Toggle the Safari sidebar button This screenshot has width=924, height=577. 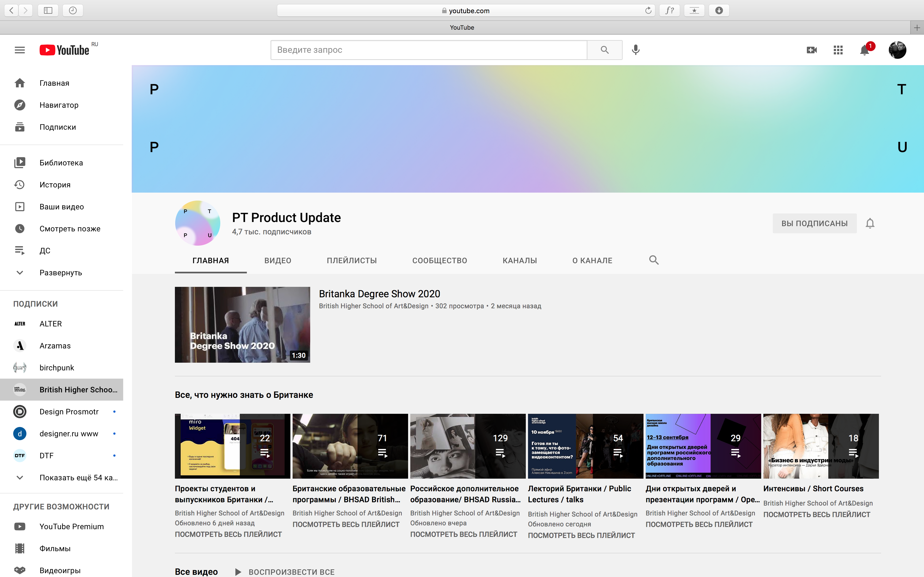point(48,10)
